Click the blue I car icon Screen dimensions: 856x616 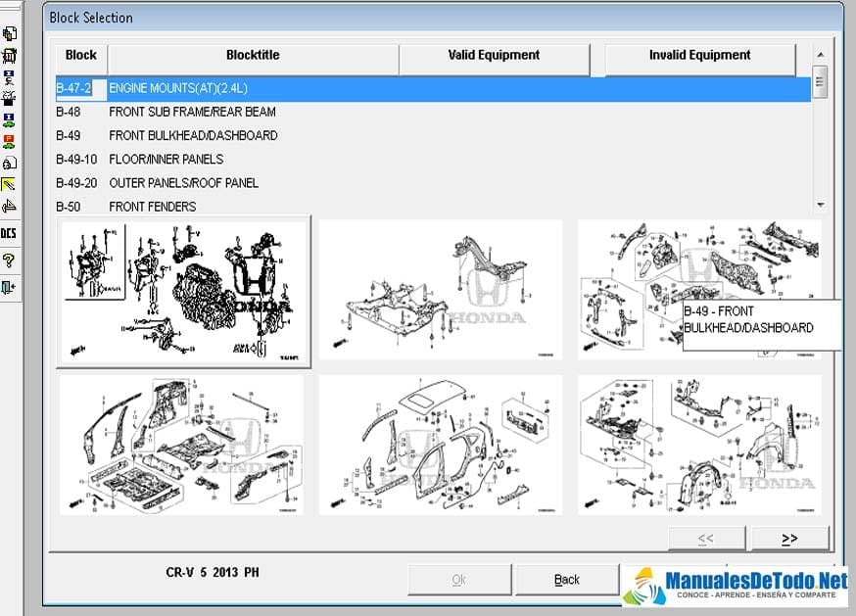9,120
